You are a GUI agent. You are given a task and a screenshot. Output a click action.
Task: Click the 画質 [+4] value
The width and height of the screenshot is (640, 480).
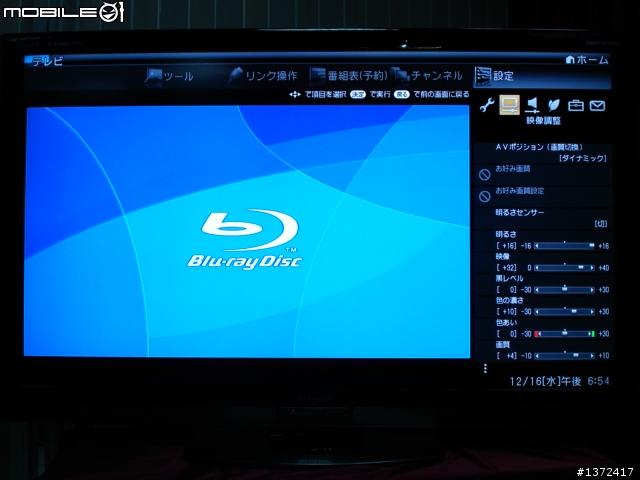click(507, 356)
